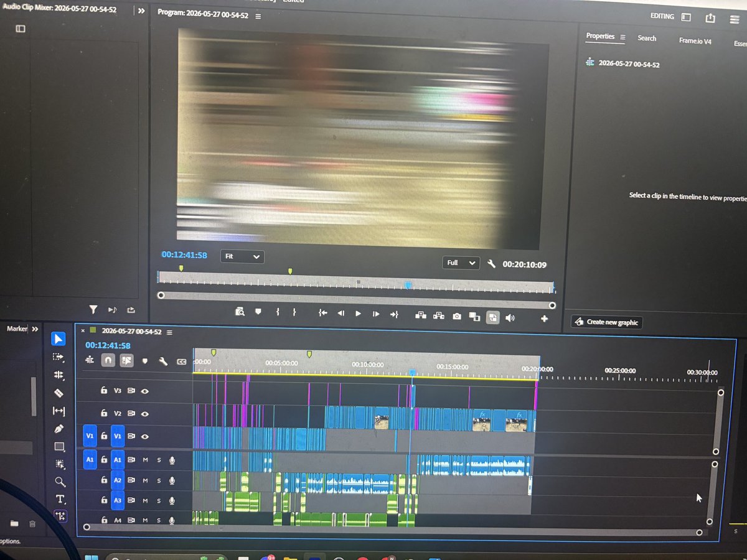The width and height of the screenshot is (747, 560).
Task: Open the Fit zoom level dropdown
Action: (242, 256)
